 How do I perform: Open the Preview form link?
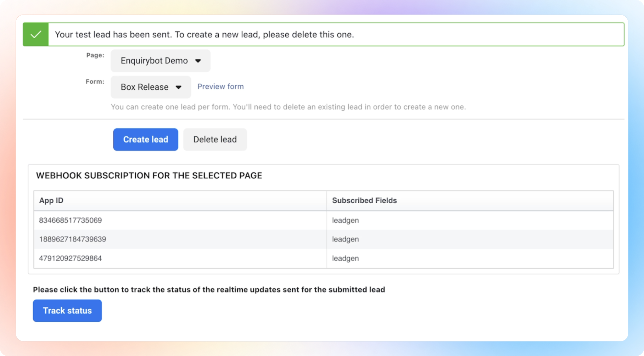pyautogui.click(x=220, y=87)
